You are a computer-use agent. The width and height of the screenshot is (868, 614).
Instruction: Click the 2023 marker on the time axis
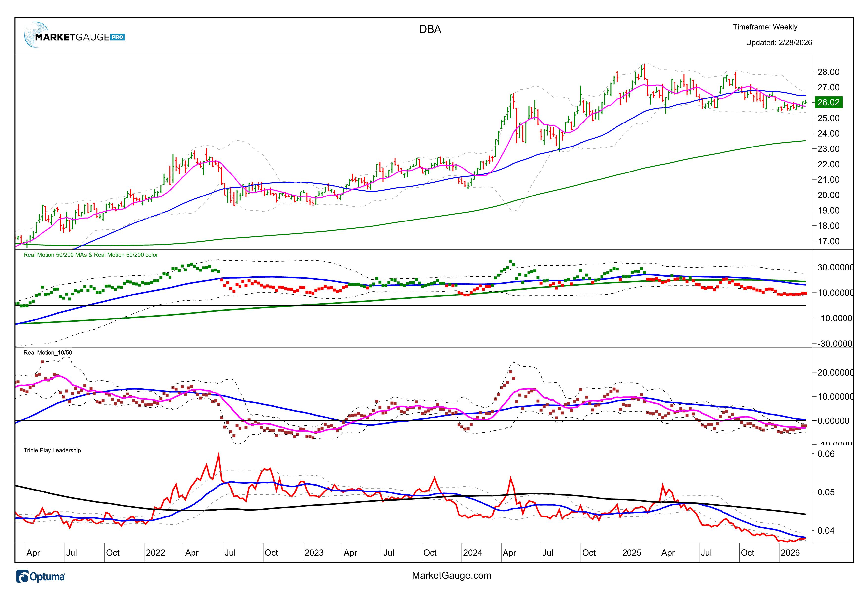(x=314, y=553)
